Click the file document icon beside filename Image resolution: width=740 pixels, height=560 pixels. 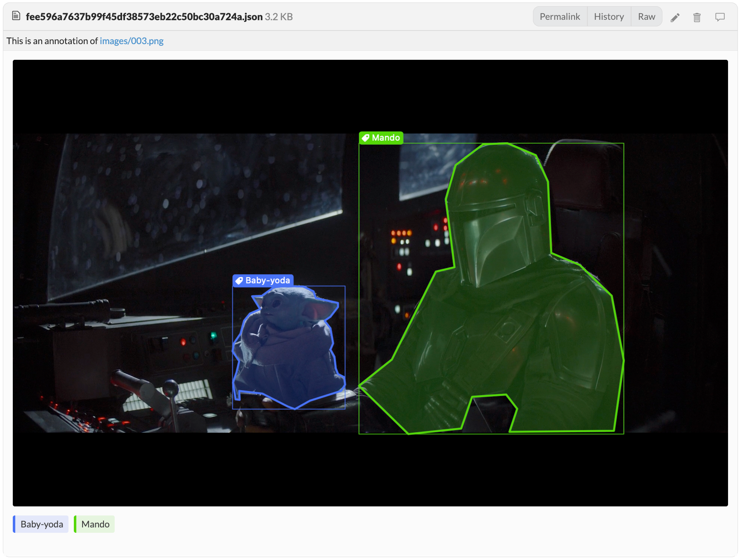pyautogui.click(x=16, y=16)
